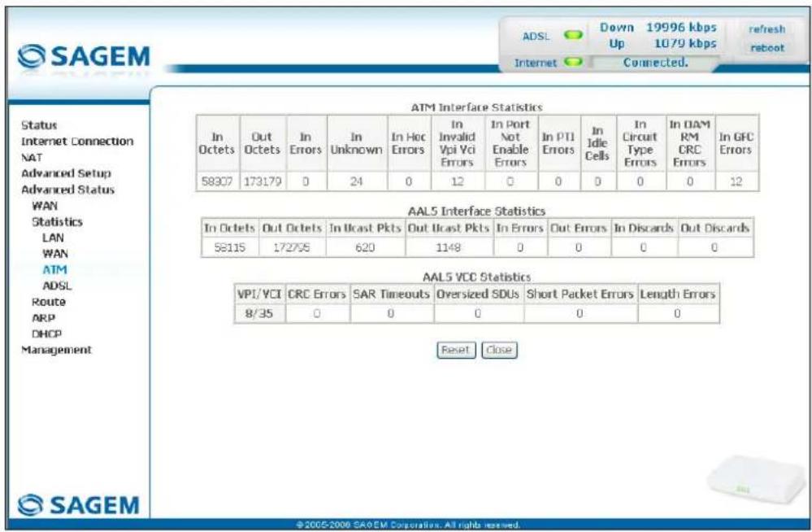This screenshot has height=532, width=812.
Task: Click the Internet green status indicator
Action: tap(573, 62)
